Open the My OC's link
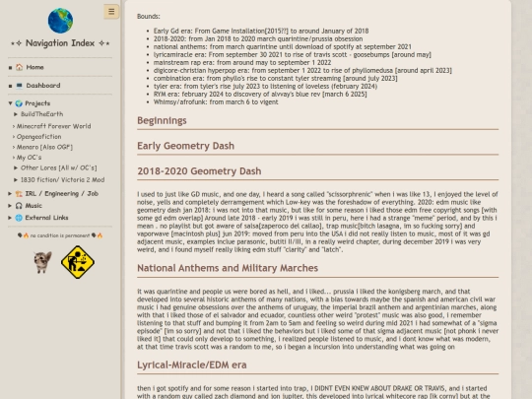This screenshot has height=399, width=532. tap(29, 158)
